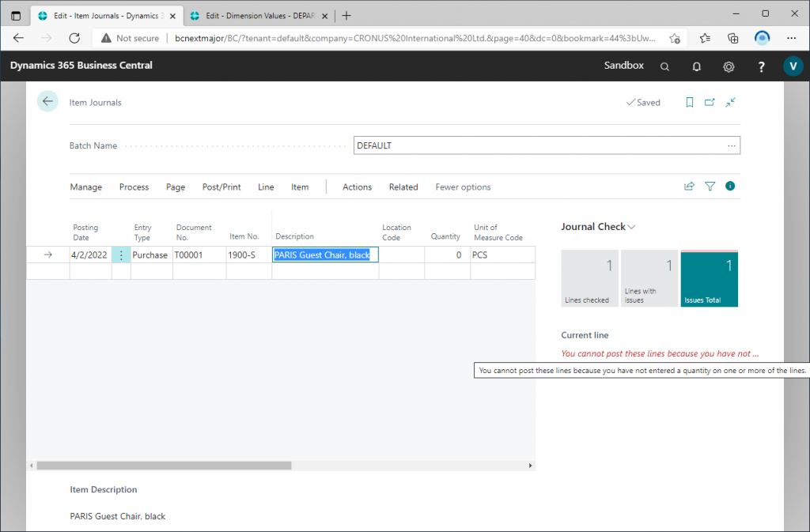Click Fewer options link
Screen dimensions: 810x532
tap(463, 187)
